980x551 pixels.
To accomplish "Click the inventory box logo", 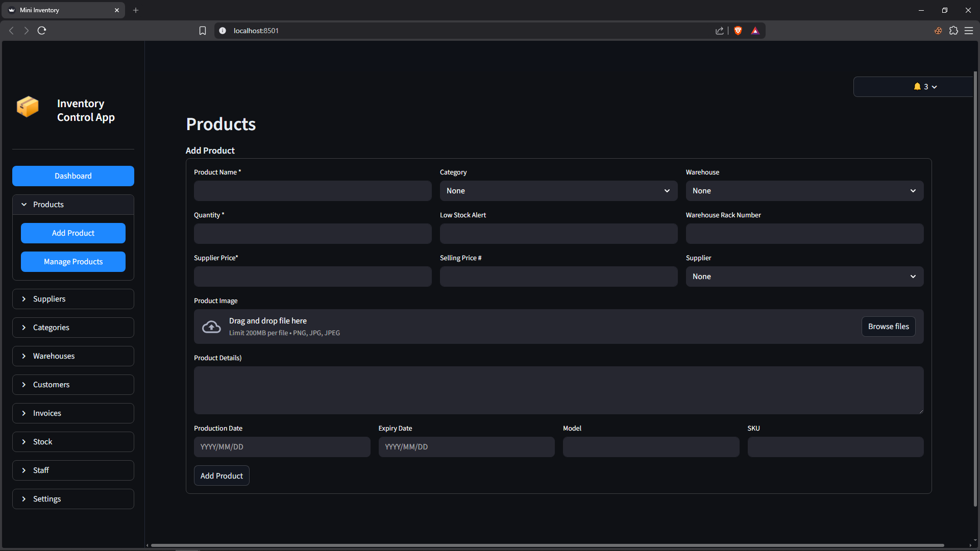I will pos(28,107).
